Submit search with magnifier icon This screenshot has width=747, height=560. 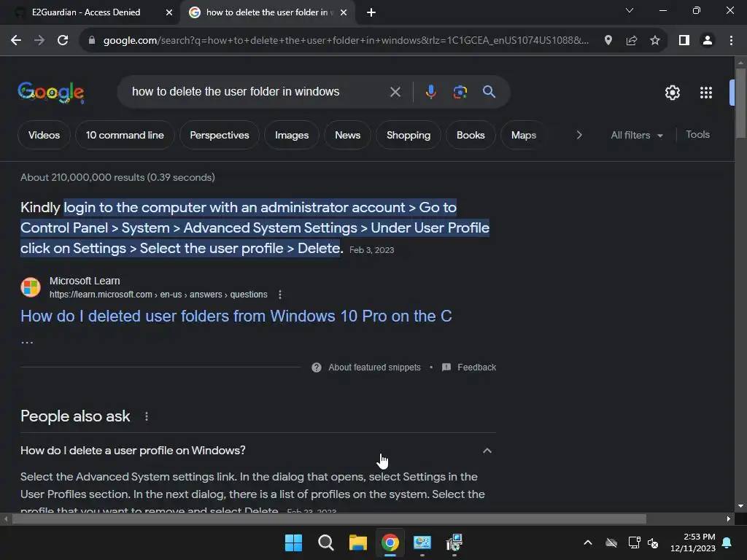pos(489,92)
